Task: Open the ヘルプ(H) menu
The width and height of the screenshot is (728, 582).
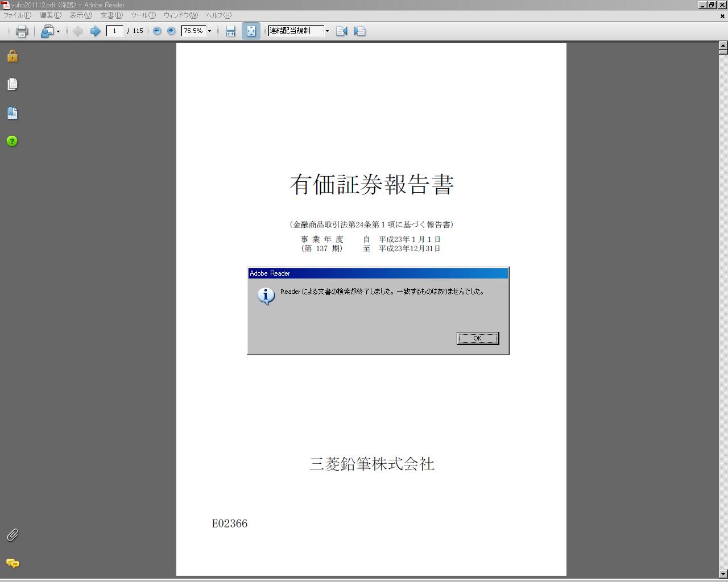Action: click(x=219, y=15)
